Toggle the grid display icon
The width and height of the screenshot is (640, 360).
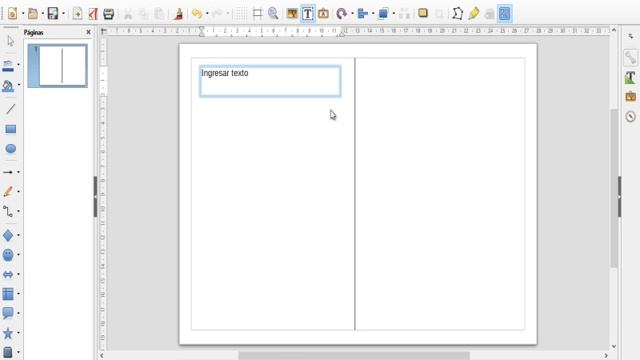(241, 13)
